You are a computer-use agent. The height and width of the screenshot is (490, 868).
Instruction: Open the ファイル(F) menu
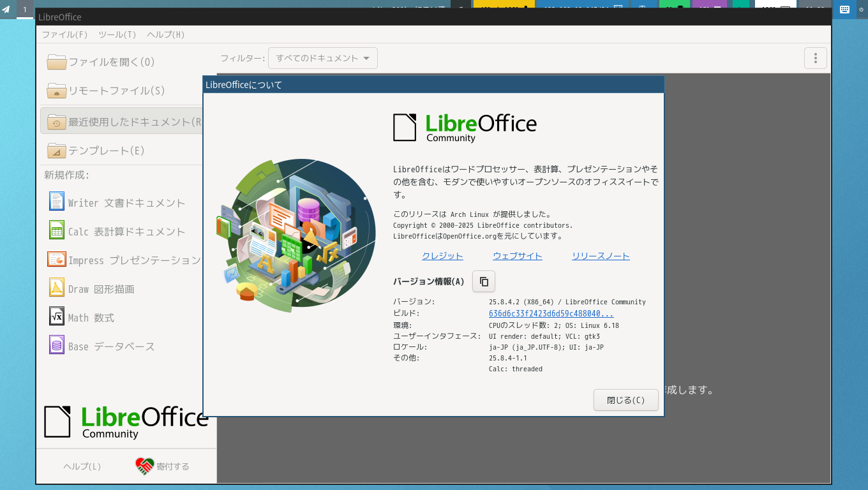(x=64, y=34)
